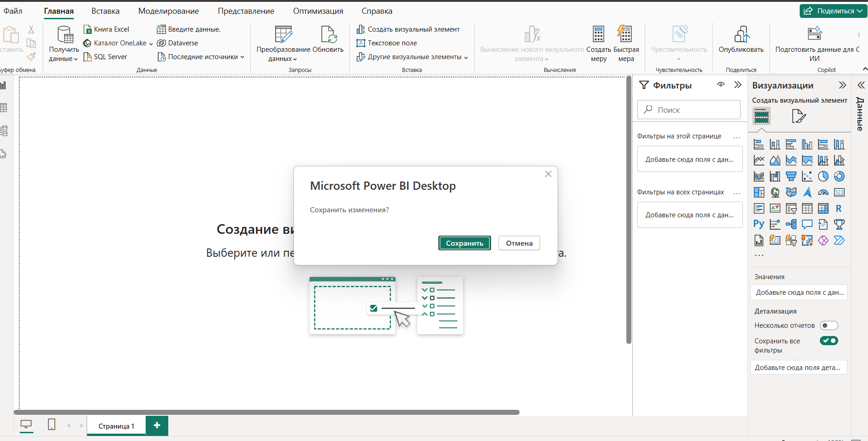Click 'Сохранить' in the save dialog

pyautogui.click(x=464, y=243)
